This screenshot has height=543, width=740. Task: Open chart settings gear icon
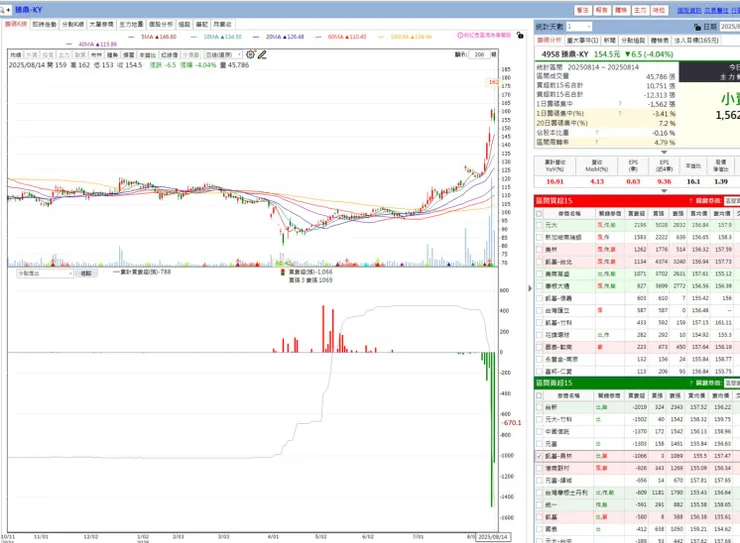(x=251, y=55)
